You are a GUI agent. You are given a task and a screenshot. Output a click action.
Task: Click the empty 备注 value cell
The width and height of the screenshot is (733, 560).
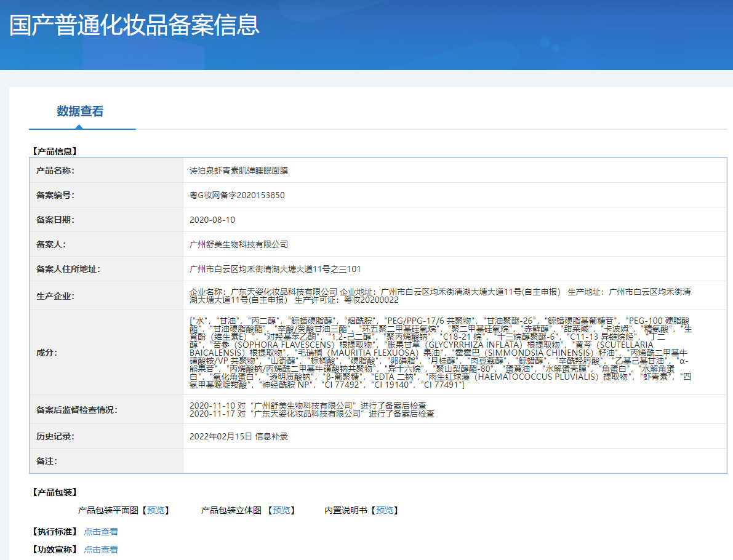coord(454,461)
